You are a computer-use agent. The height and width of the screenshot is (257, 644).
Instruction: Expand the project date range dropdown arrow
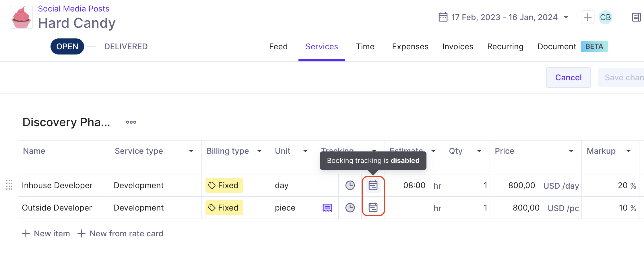[566, 17]
